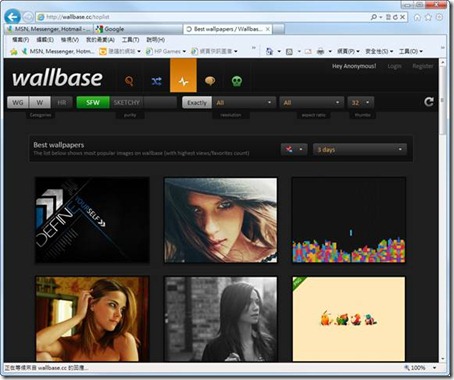Switch to the MSN, Messenger, Hotmail tab
Viewport: 454px width, 380px height.
tap(49, 29)
